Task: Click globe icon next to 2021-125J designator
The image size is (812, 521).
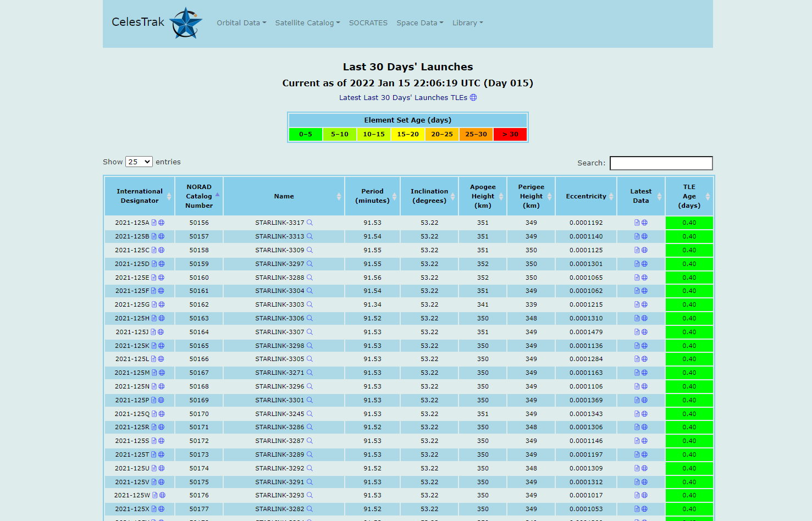Action: click(161, 332)
